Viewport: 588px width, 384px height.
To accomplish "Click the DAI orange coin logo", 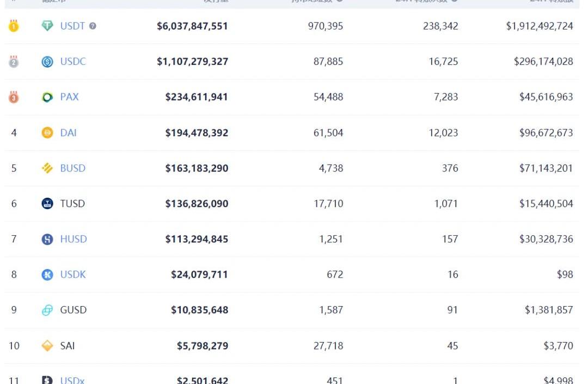I will click(47, 132).
